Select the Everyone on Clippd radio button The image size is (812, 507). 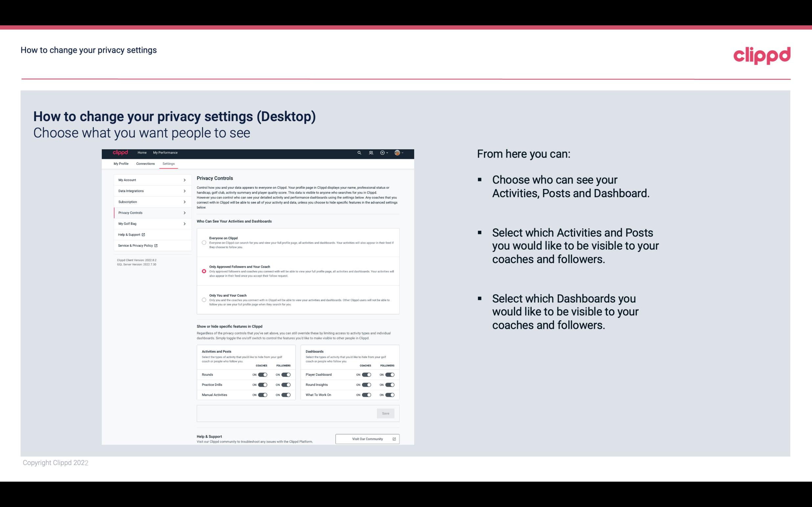[203, 243]
